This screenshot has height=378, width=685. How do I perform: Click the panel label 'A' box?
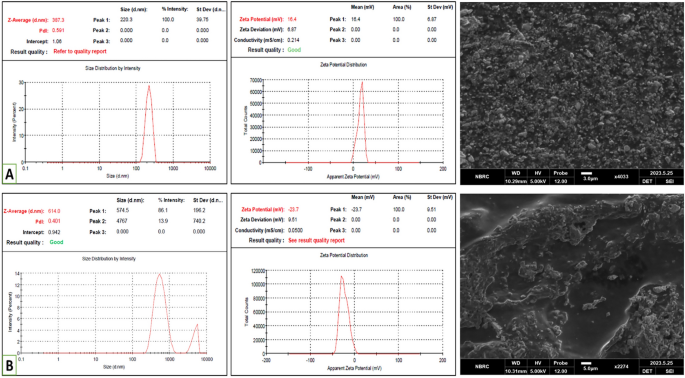tap(9, 173)
